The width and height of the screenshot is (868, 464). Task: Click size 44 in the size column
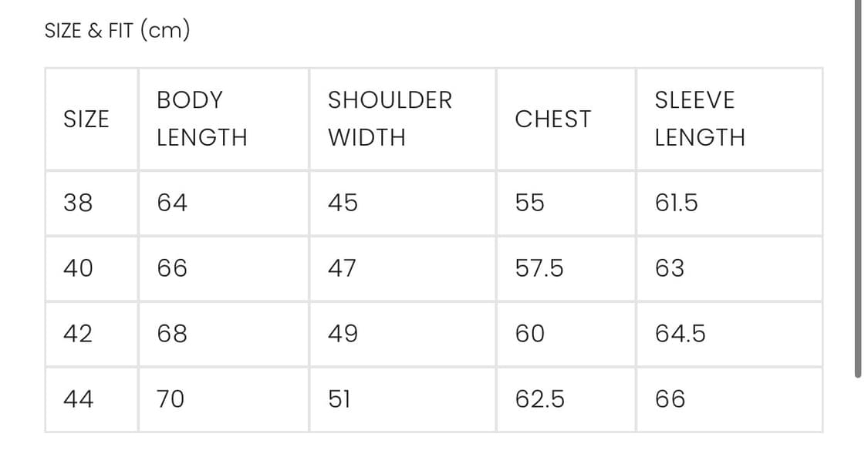[78, 399]
